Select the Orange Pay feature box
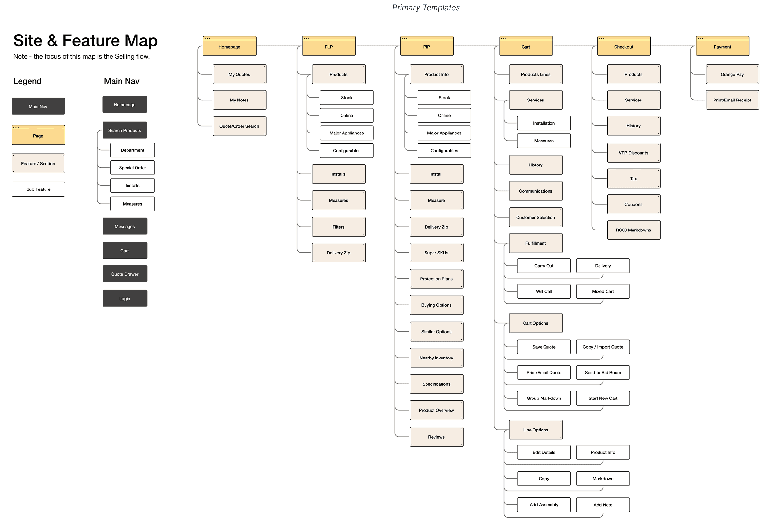Image resolution: width=769 pixels, height=532 pixels. (x=732, y=74)
